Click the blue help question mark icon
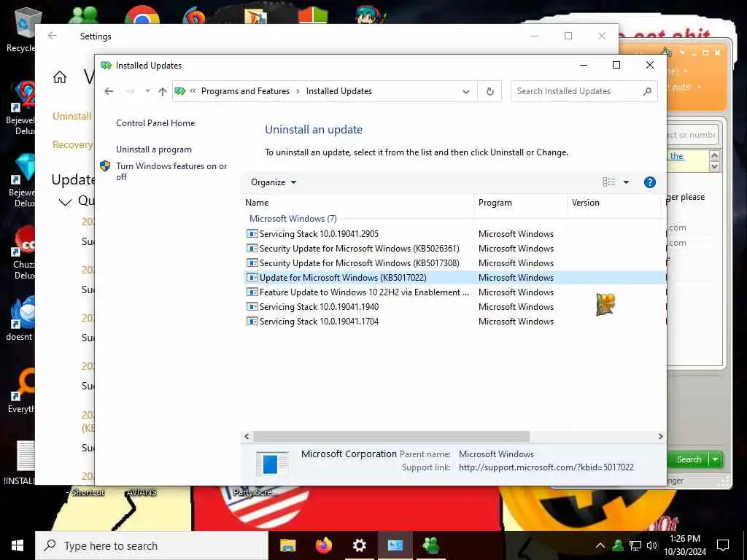This screenshot has height=560, width=747. pyautogui.click(x=650, y=182)
